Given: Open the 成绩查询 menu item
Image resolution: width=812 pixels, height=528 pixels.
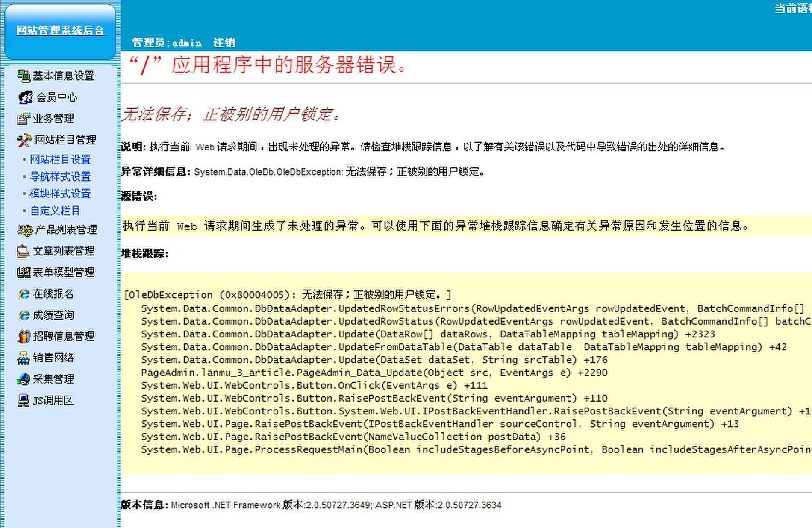Looking at the screenshot, I should tap(53, 315).
